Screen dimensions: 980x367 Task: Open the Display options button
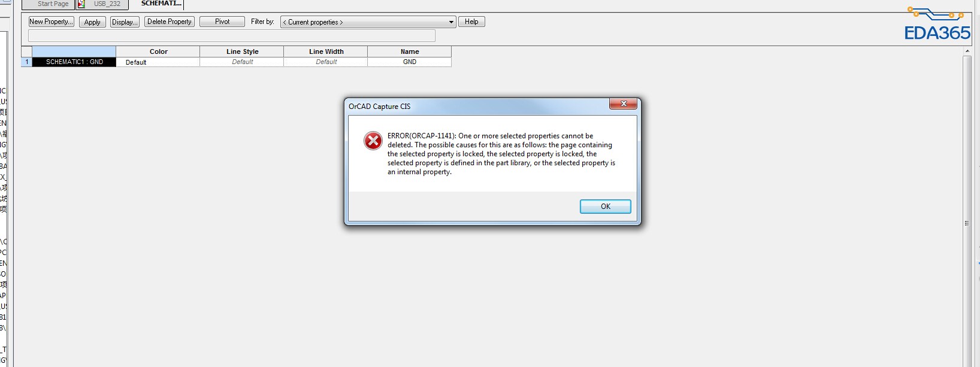[x=125, y=22]
